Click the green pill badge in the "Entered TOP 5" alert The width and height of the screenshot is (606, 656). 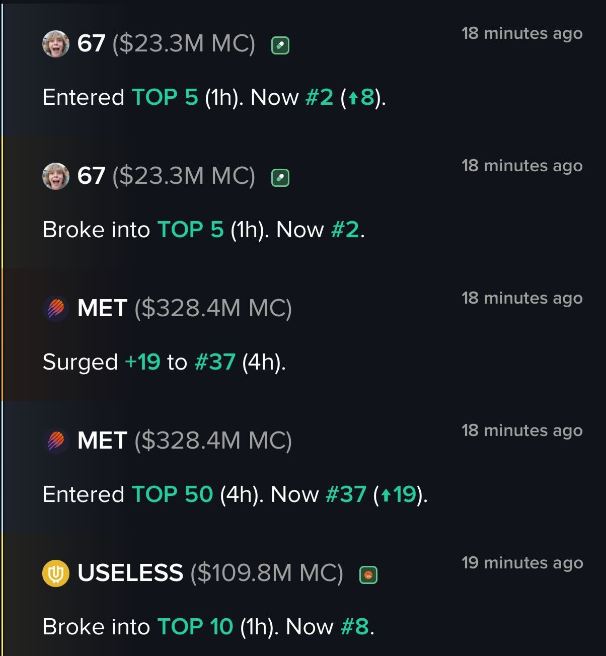(x=281, y=45)
